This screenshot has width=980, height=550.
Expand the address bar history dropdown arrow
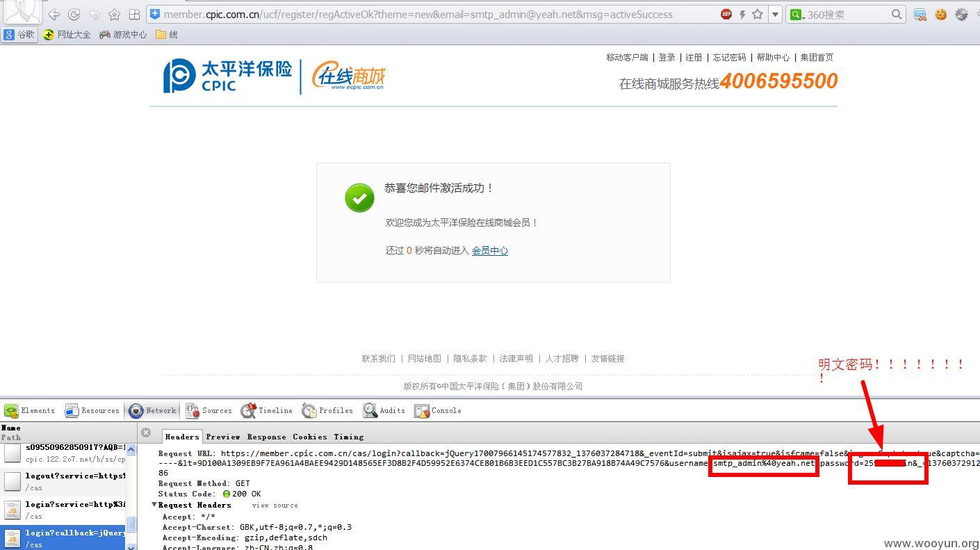(x=775, y=14)
